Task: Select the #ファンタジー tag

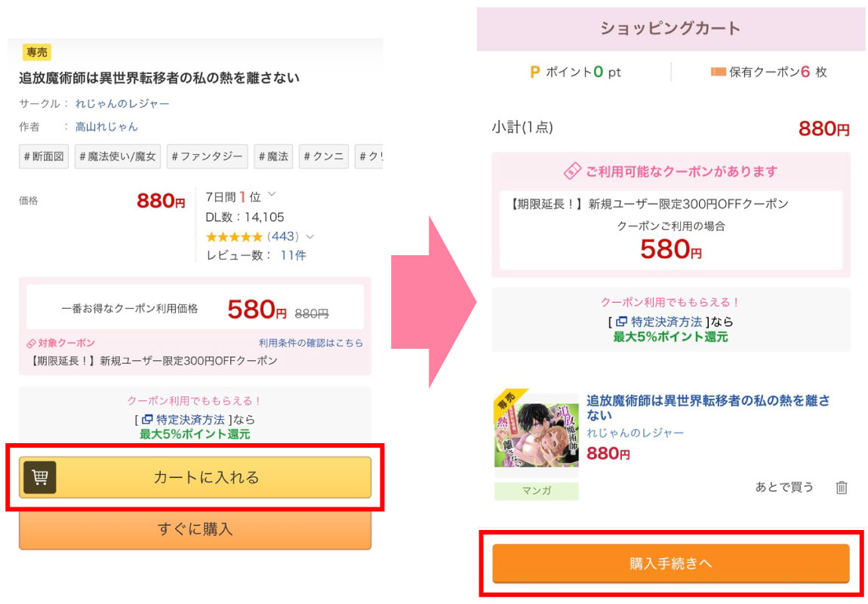Action: click(x=206, y=156)
